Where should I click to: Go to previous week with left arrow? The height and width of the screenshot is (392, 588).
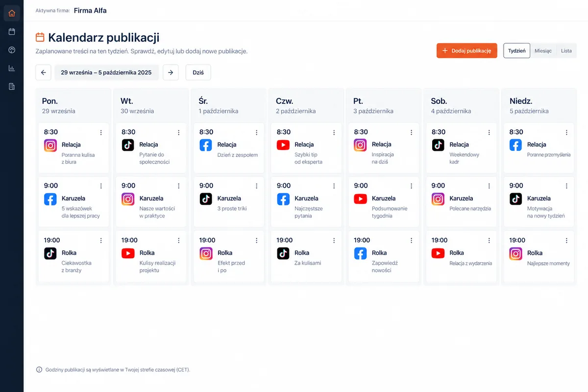[43, 73]
